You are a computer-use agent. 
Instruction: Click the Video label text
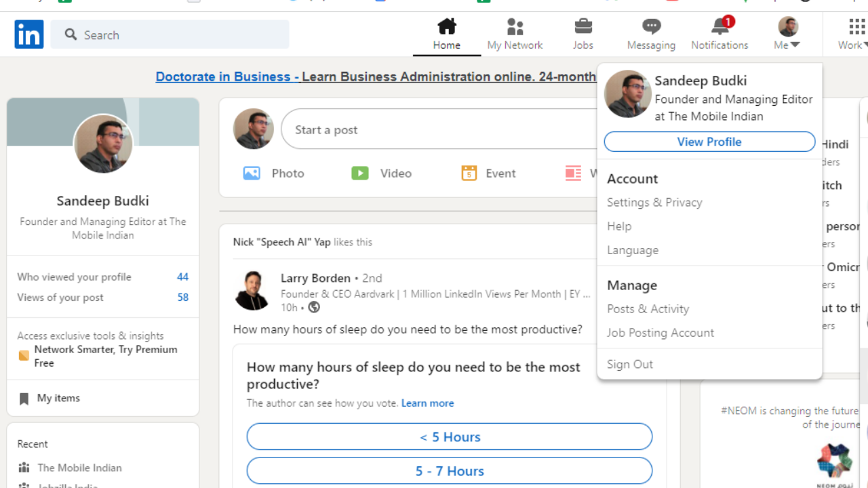pyautogui.click(x=396, y=174)
